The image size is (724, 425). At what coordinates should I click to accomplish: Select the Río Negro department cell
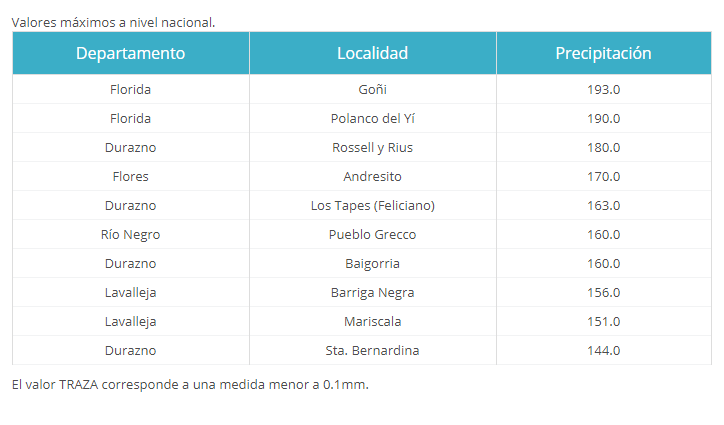pyautogui.click(x=131, y=234)
